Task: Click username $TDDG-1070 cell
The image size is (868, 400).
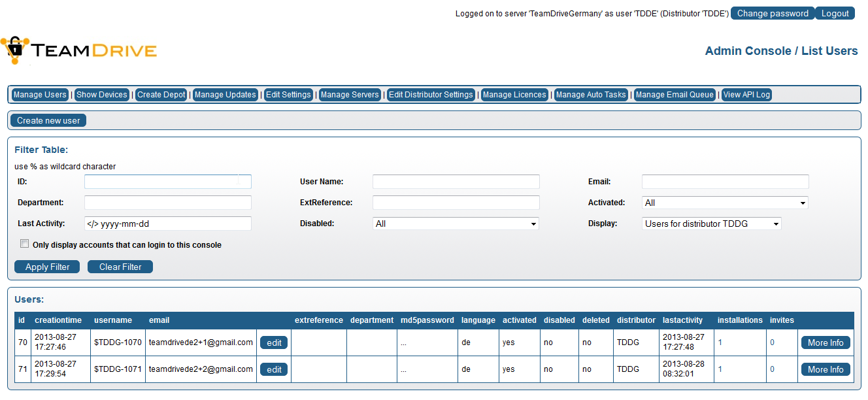Action: point(118,342)
